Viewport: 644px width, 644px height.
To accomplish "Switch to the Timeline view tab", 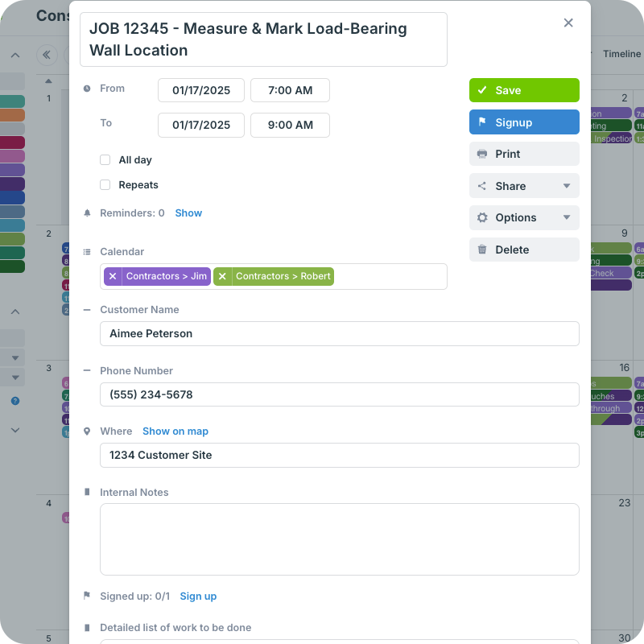I will (621, 54).
